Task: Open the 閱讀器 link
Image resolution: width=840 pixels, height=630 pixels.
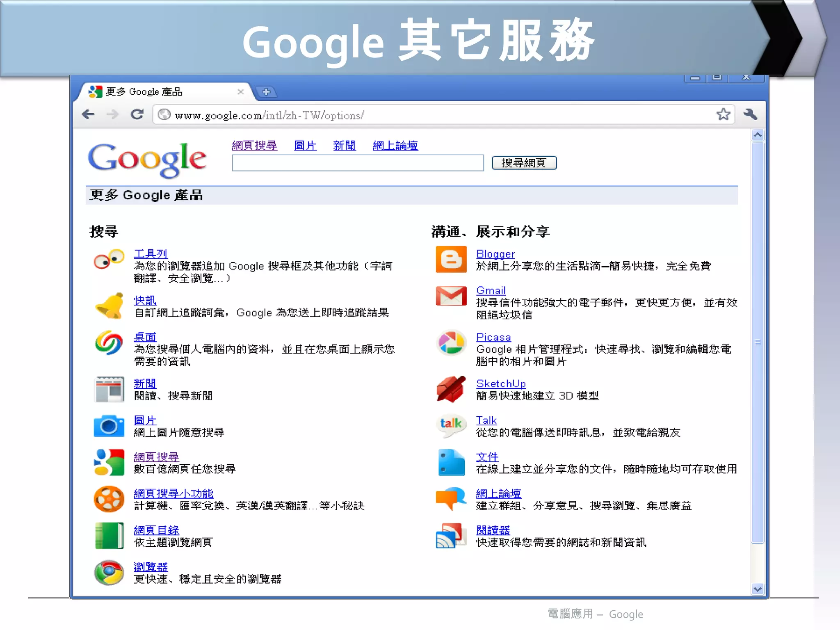Action: [493, 530]
